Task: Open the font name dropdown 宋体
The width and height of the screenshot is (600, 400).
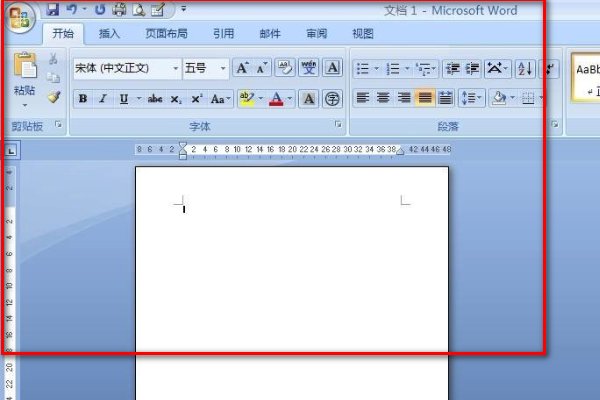Action: pos(176,69)
